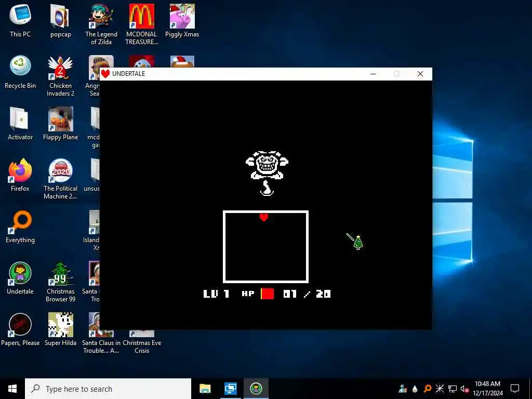532x399 pixels.
Task: Launch Firefox from the desktop
Action: (20, 175)
